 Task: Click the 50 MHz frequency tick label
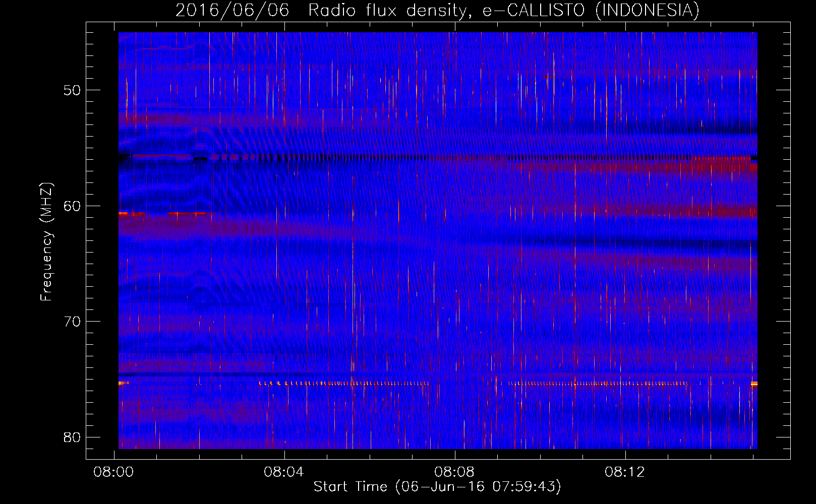72,90
